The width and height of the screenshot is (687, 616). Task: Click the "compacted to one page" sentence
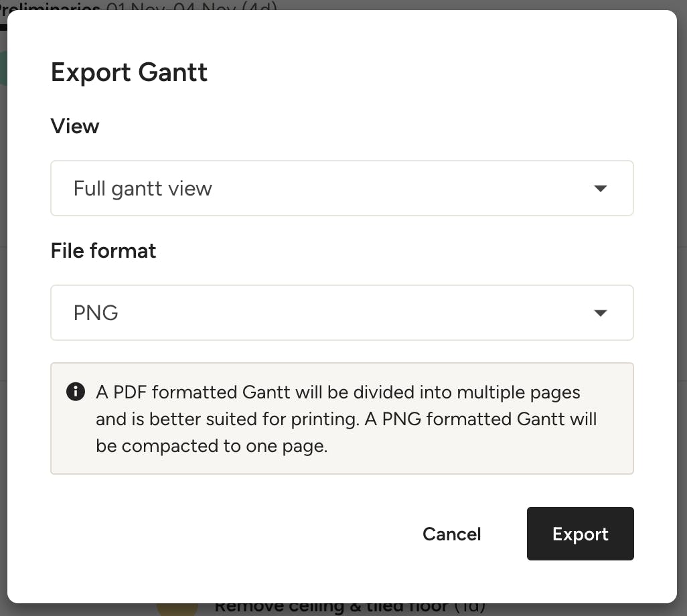pyautogui.click(x=212, y=446)
